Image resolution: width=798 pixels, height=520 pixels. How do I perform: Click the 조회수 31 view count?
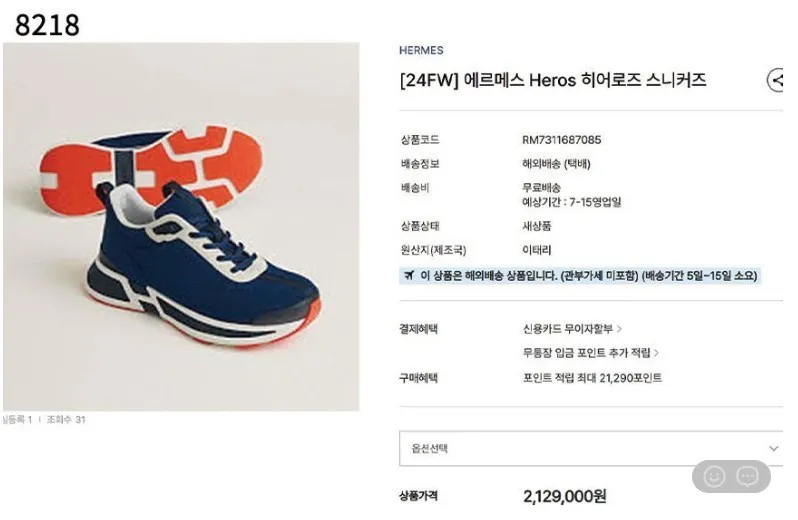point(66,420)
